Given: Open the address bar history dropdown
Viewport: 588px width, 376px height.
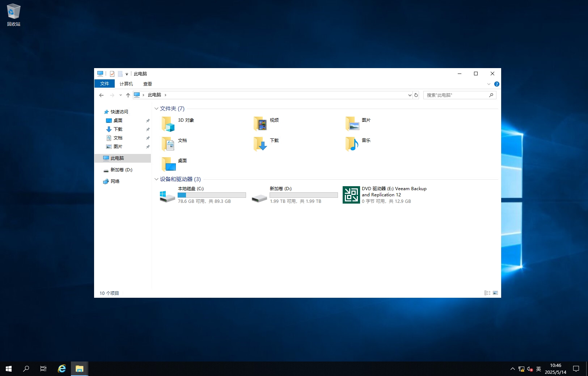Looking at the screenshot, I should 410,95.
